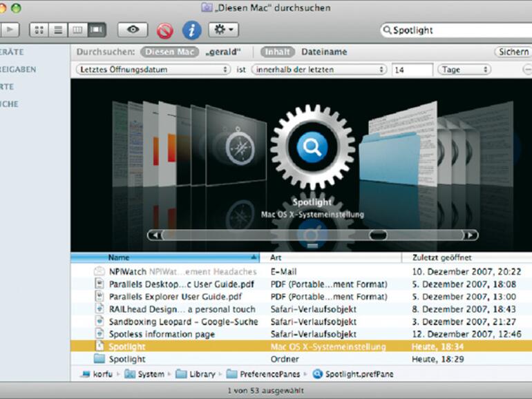This screenshot has height=399, width=532.
Task: Click the Safari history icon for RAILhead Design
Action: (x=99, y=309)
